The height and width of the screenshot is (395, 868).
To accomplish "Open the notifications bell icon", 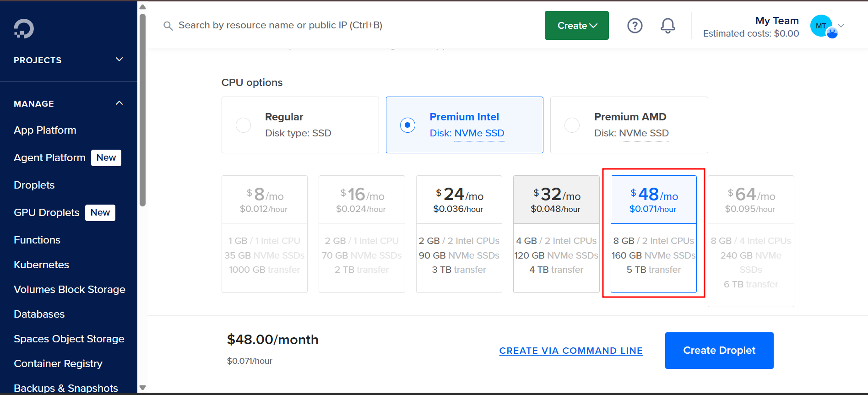I will (x=667, y=26).
